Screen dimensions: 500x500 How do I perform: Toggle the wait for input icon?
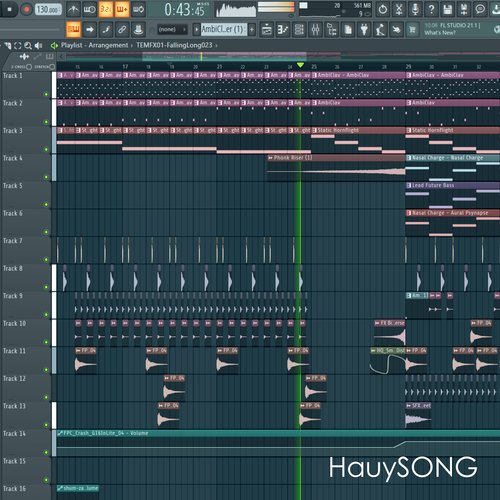89,9
